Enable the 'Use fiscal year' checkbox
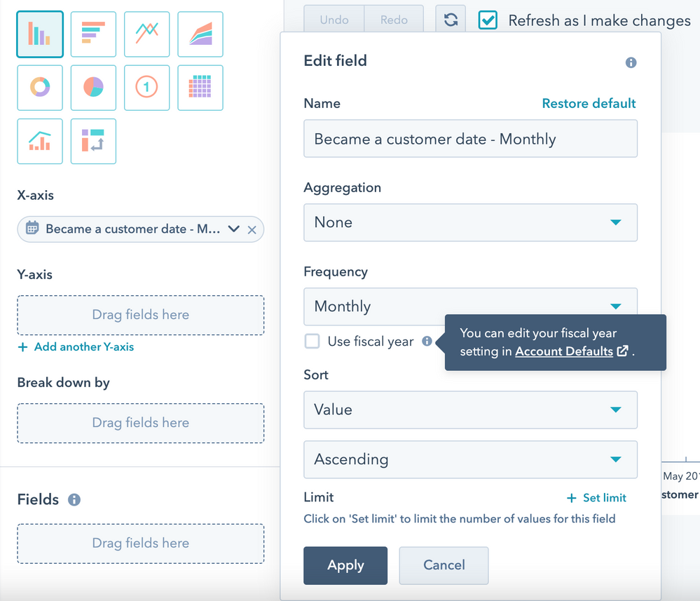700x601 pixels. pos(312,342)
